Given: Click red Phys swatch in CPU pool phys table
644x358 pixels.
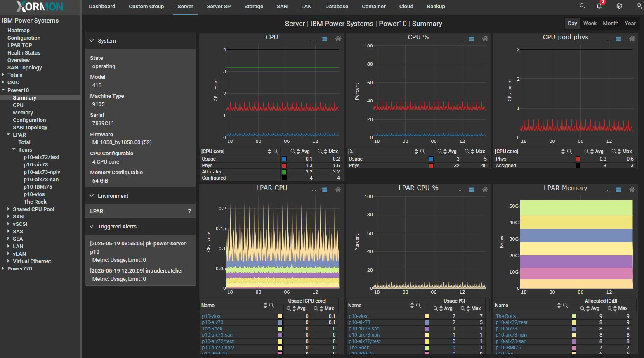Looking at the screenshot, I should click(578, 159).
